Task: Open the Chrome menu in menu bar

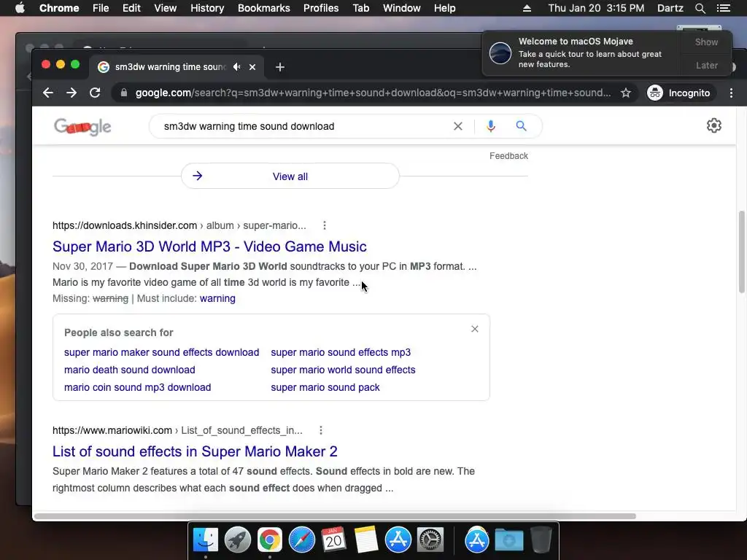Action: coord(59,8)
